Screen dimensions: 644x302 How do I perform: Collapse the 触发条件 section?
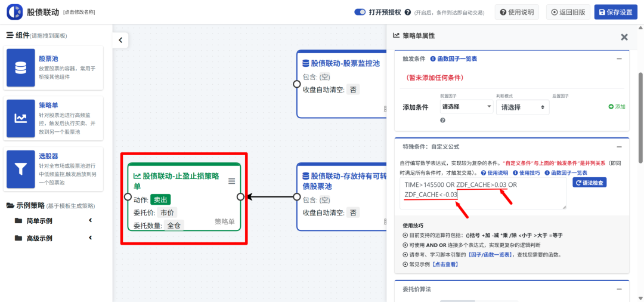coord(619,59)
